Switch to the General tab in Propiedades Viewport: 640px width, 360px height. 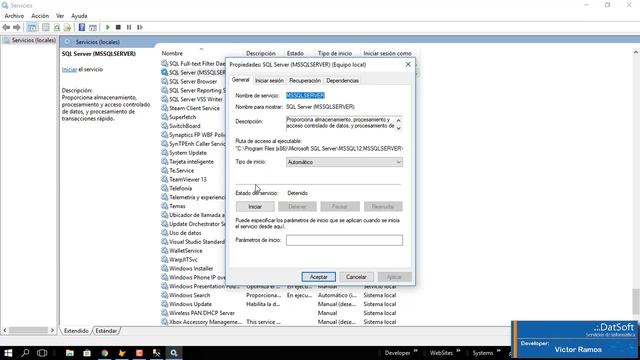(240, 80)
